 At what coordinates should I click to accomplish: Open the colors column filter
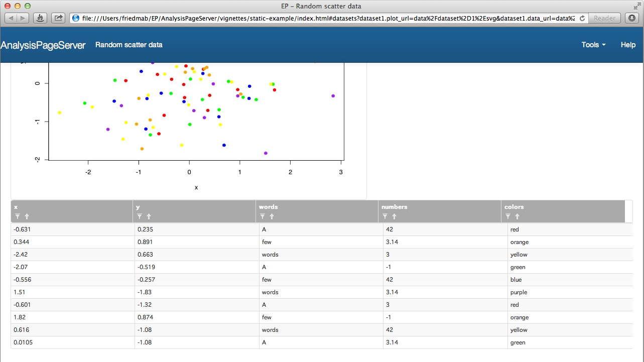(507, 216)
